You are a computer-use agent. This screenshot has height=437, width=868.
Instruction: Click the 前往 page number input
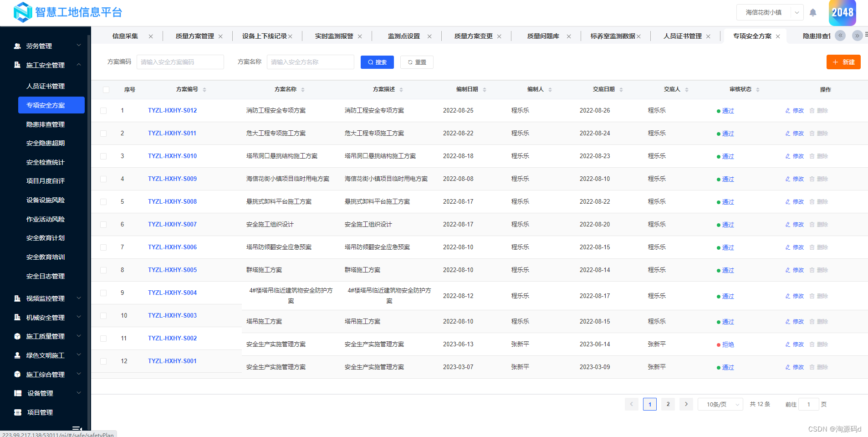809,404
